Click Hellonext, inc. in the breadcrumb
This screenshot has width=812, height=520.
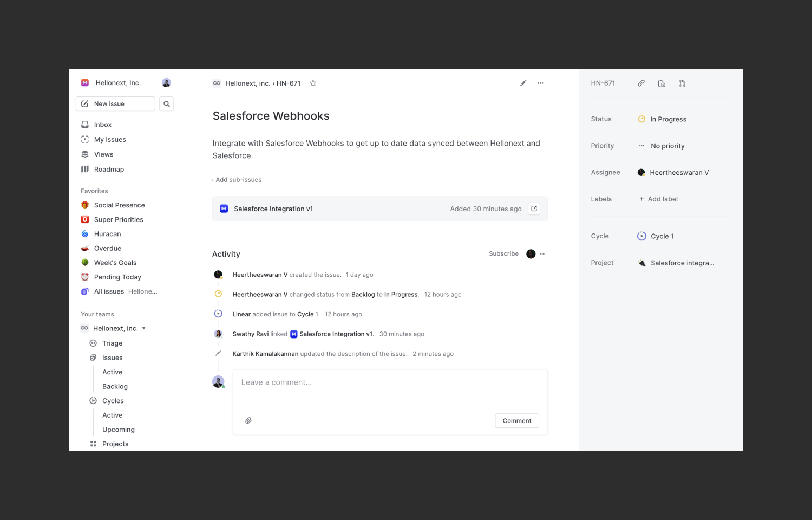pyautogui.click(x=247, y=83)
